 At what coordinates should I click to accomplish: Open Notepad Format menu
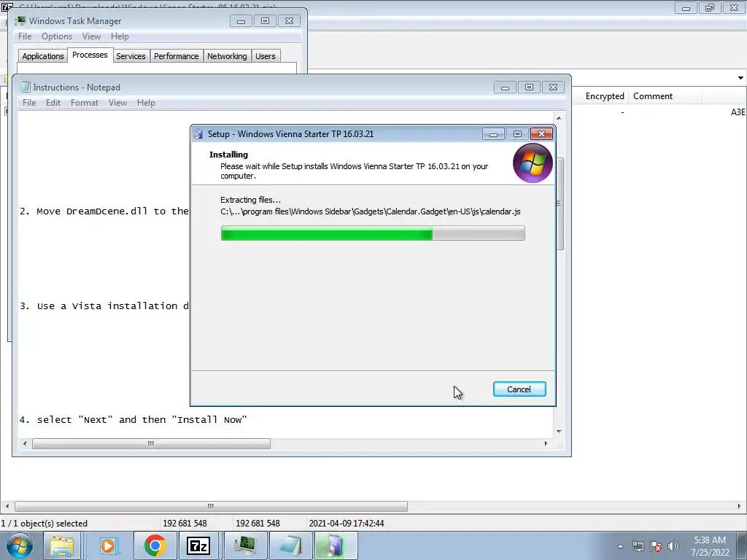[x=85, y=103]
